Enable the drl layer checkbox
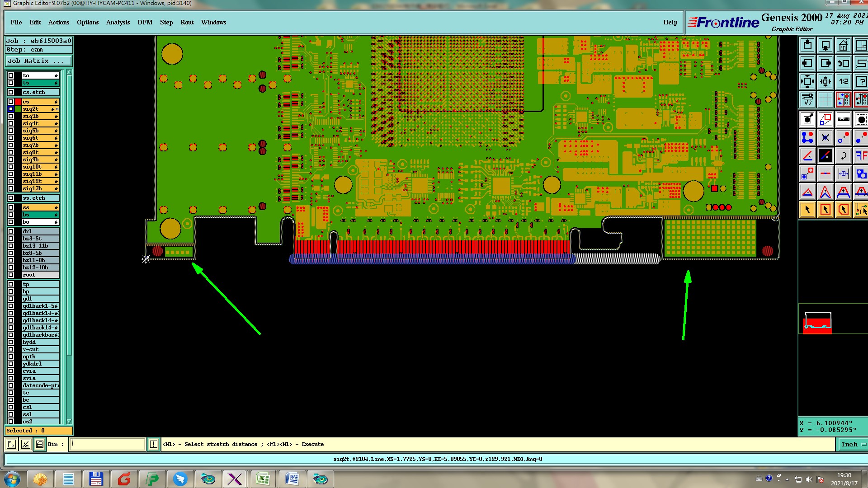868x488 pixels. [x=11, y=231]
